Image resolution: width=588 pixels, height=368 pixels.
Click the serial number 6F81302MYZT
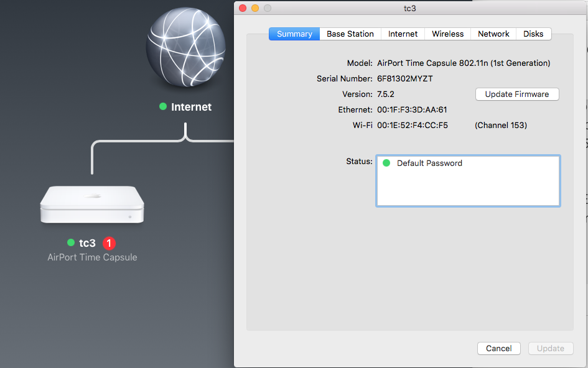405,79
